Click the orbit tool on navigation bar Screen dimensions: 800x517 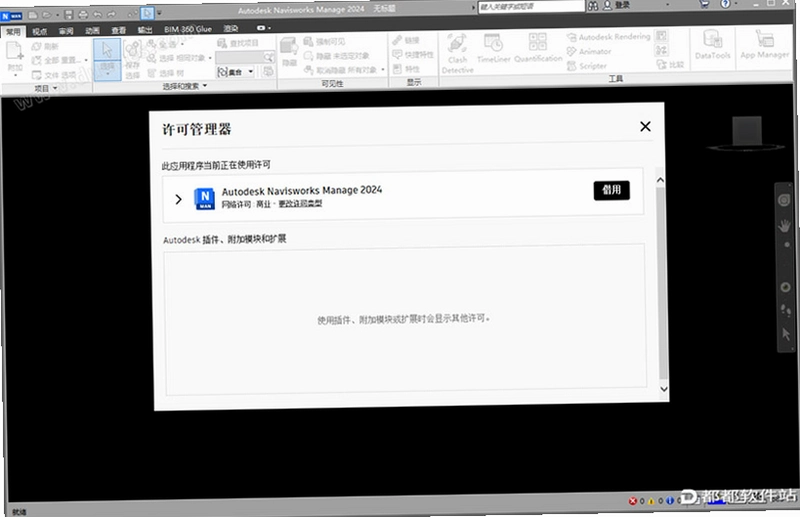coord(785,287)
